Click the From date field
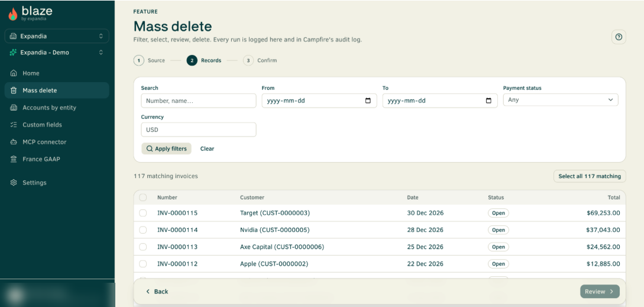The width and height of the screenshot is (644, 307). click(319, 101)
